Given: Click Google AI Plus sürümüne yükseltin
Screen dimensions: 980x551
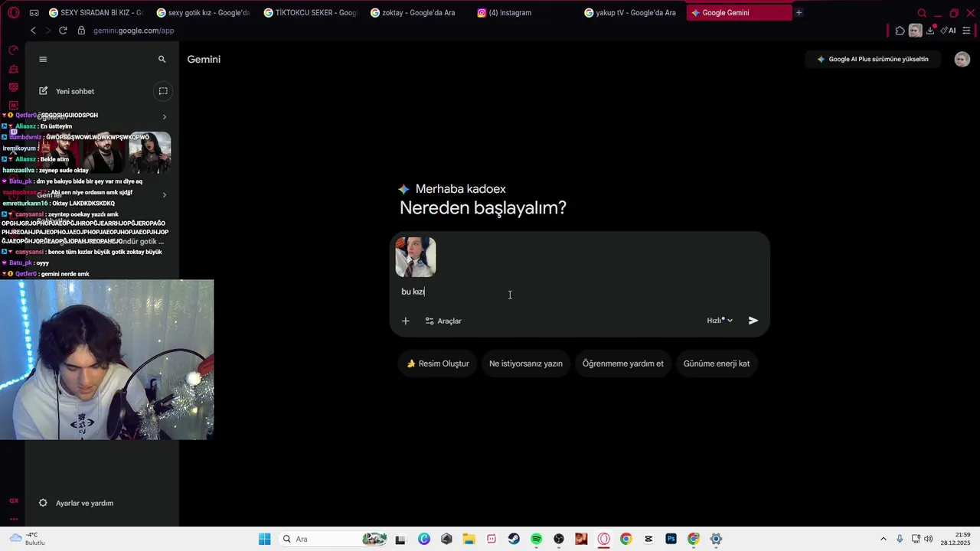Looking at the screenshot, I should [872, 59].
